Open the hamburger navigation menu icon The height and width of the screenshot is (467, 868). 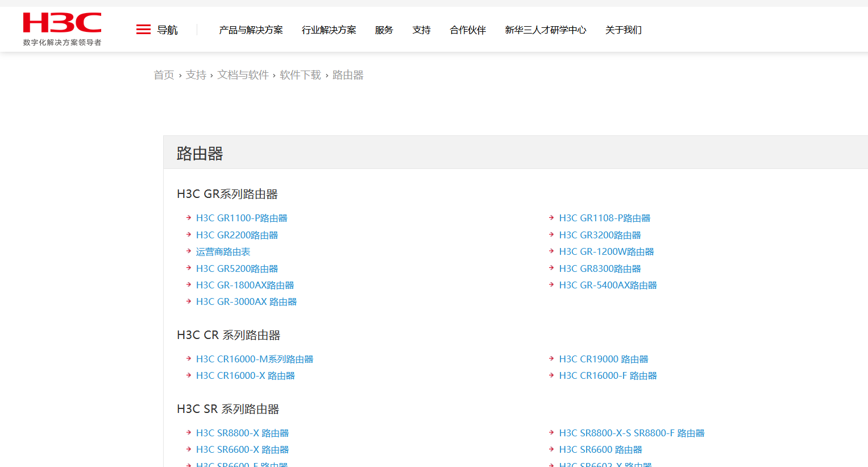[x=143, y=30]
